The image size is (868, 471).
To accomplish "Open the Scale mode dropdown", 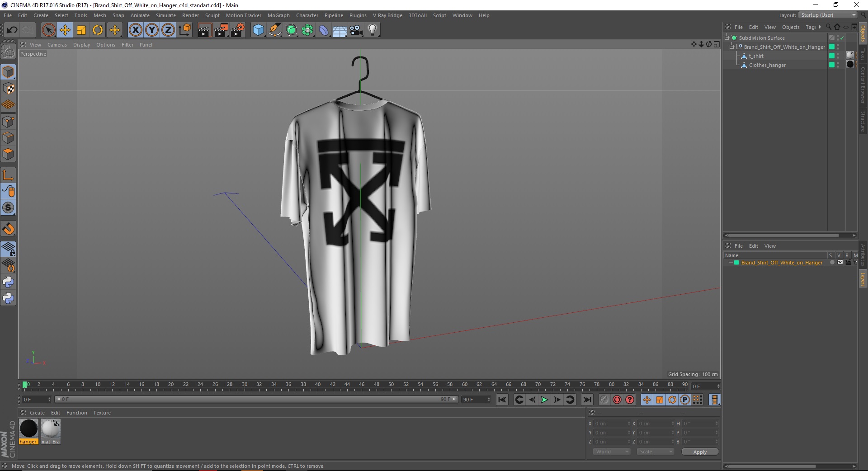I will tap(655, 452).
